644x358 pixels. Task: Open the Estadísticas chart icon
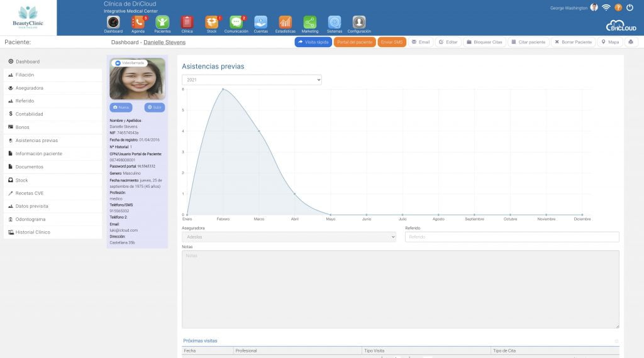[x=285, y=22]
